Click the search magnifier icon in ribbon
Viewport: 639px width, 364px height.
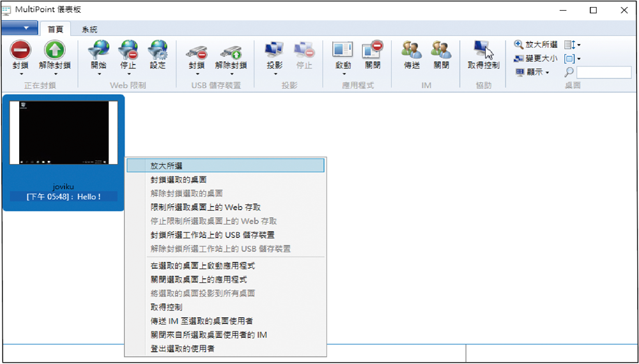(569, 72)
